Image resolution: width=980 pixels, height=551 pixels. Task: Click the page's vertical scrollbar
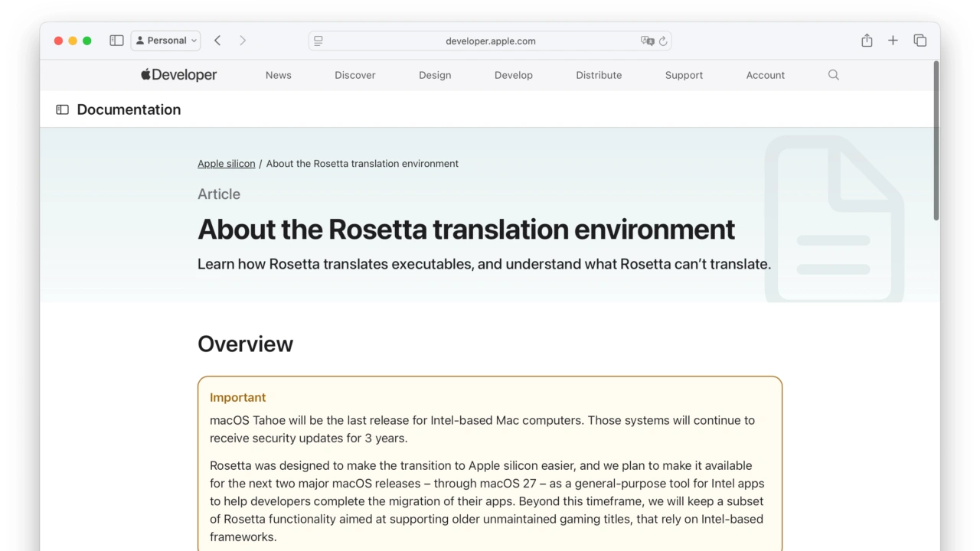pos(936,142)
